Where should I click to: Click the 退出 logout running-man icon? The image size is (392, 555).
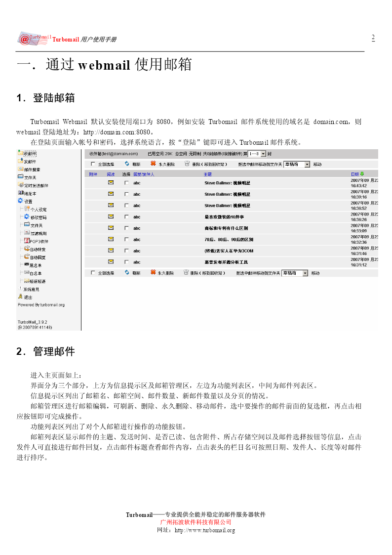20,297
